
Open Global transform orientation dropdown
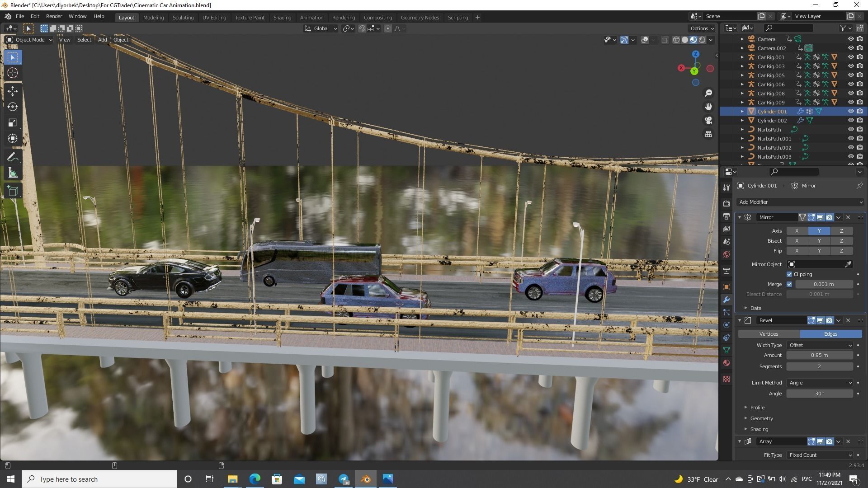tap(321, 28)
